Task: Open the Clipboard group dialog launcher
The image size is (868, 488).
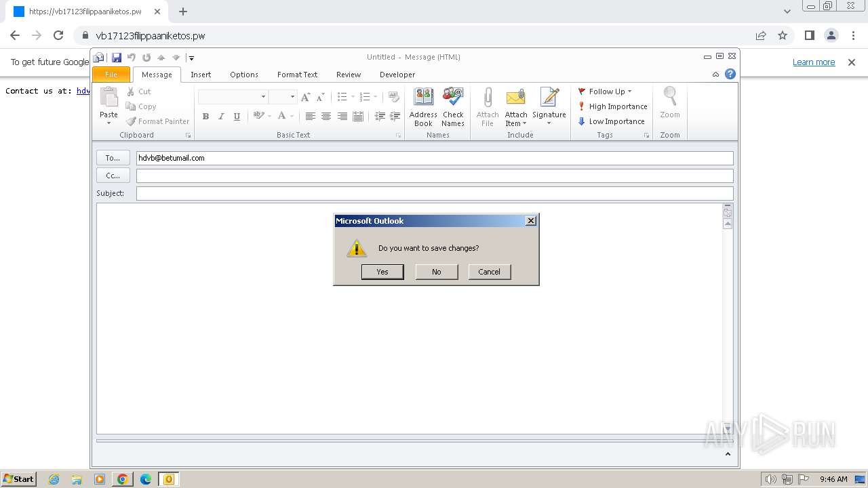Action: (189, 136)
